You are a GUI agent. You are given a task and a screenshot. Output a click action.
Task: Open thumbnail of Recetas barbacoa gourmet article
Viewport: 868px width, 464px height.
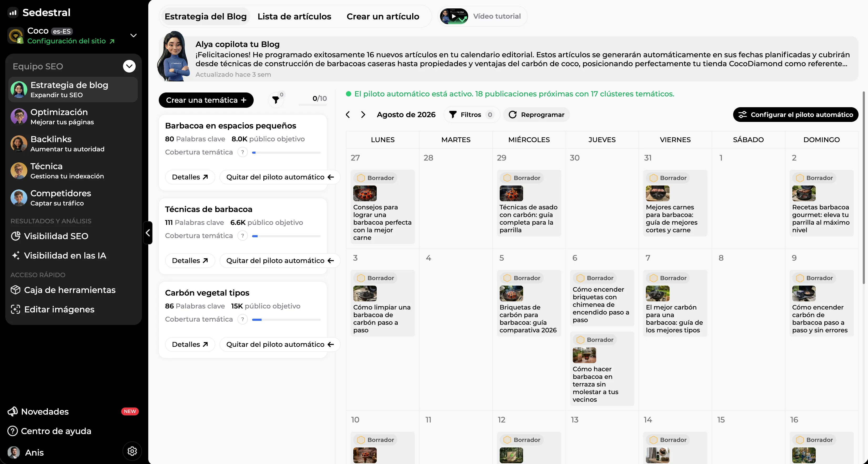point(804,193)
